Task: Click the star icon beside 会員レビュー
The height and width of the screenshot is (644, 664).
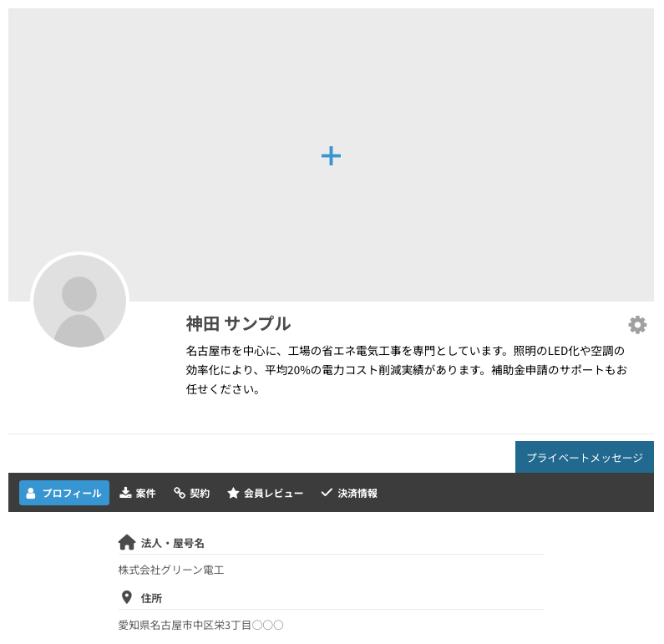Action: (x=233, y=494)
